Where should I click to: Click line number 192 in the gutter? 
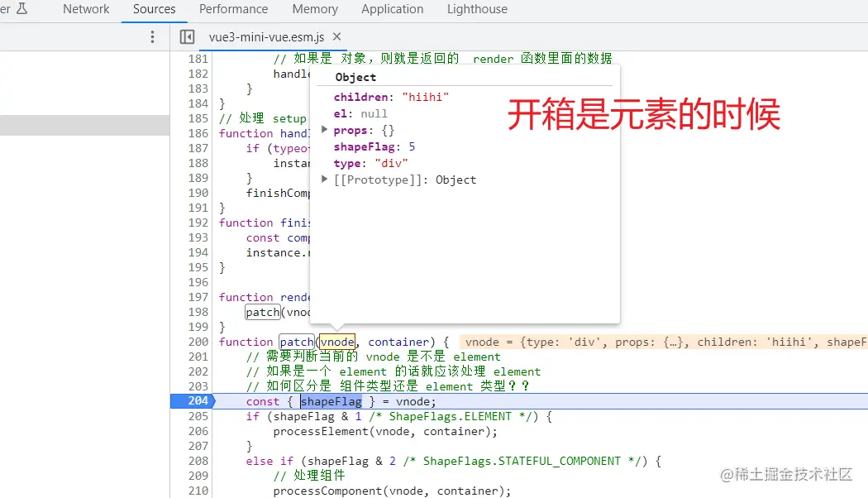(x=198, y=223)
